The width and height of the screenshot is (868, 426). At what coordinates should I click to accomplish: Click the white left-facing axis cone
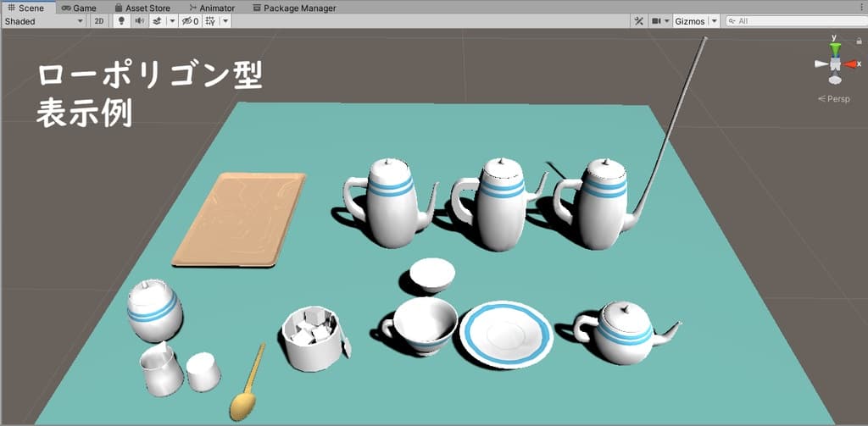coord(821,64)
